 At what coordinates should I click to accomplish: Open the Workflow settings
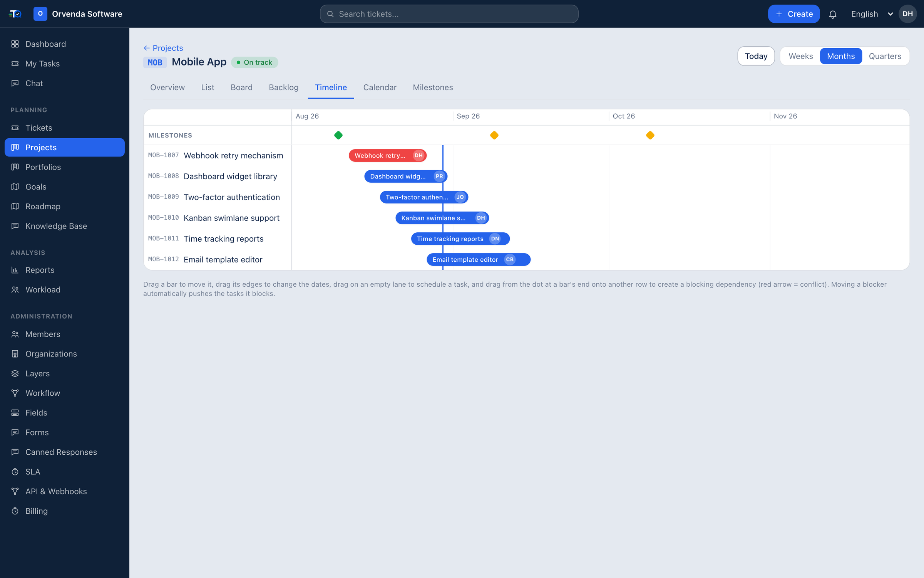tap(65, 393)
